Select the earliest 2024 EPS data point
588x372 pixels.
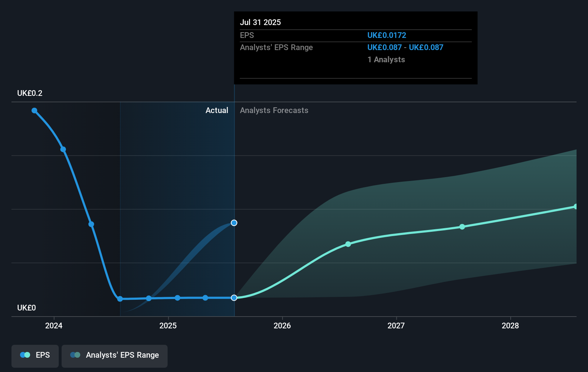click(x=34, y=111)
